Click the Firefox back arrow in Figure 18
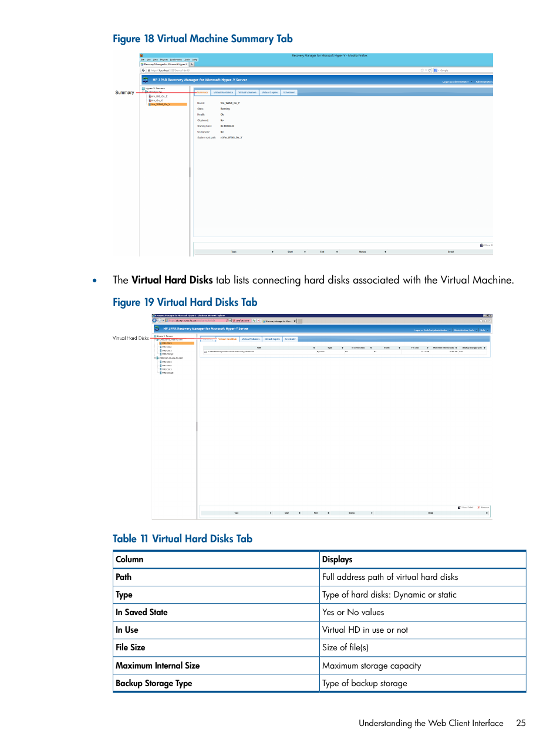The height and width of the screenshot is (746, 560). (x=143, y=70)
